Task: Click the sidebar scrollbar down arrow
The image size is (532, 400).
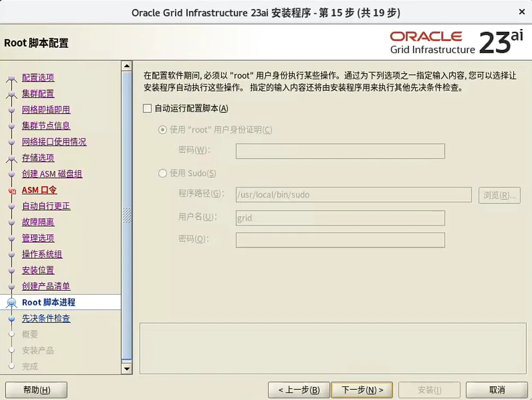Action: 127,368
